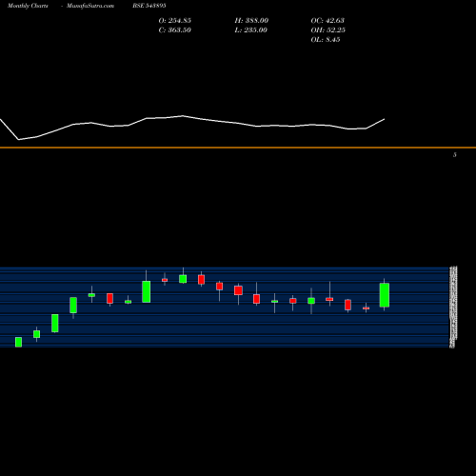Click the 'Monthly Charts' title text
The height and width of the screenshot is (476, 476).
click(28, 6)
